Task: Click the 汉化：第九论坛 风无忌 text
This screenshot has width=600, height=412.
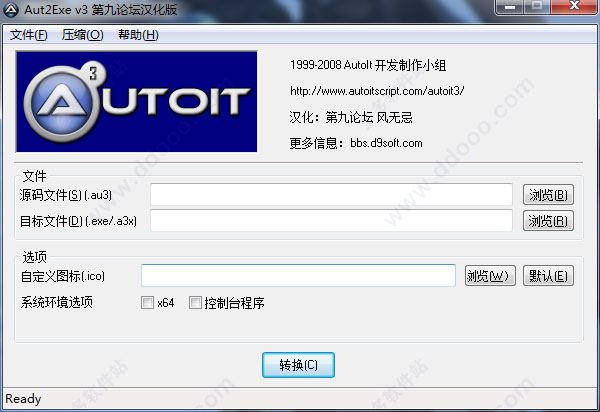Action: click(x=351, y=117)
